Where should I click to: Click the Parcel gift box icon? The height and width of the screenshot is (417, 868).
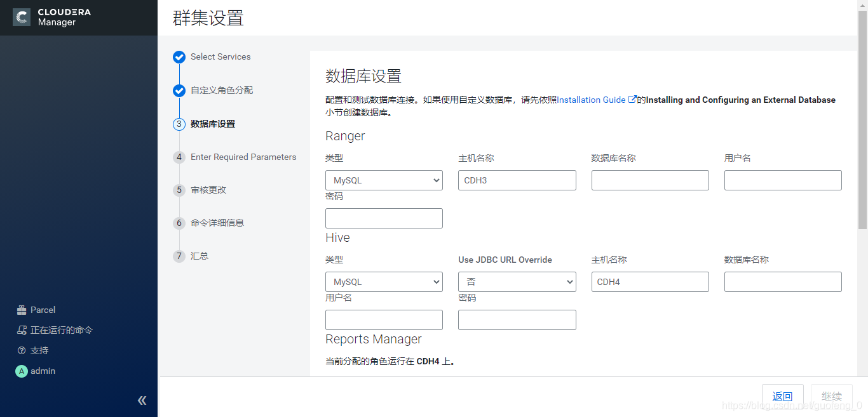22,310
